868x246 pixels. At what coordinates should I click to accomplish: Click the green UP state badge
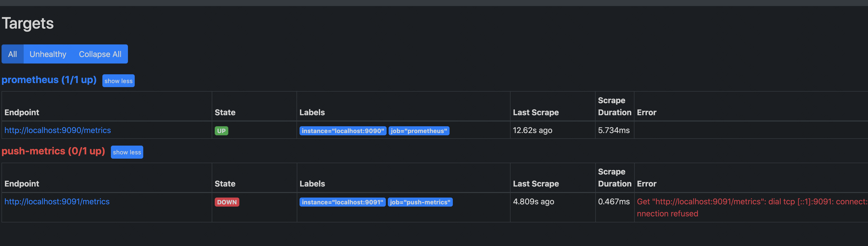pos(221,131)
